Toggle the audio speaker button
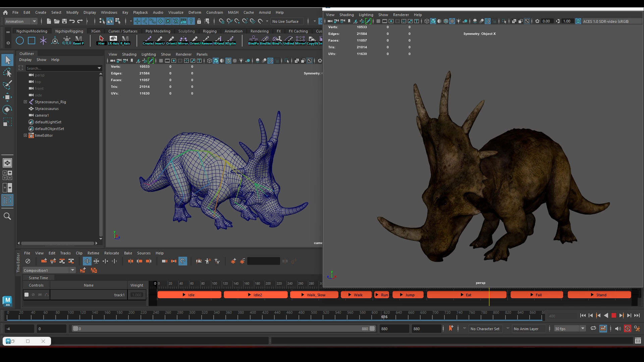This screenshot has width=644, height=362. (x=618, y=329)
